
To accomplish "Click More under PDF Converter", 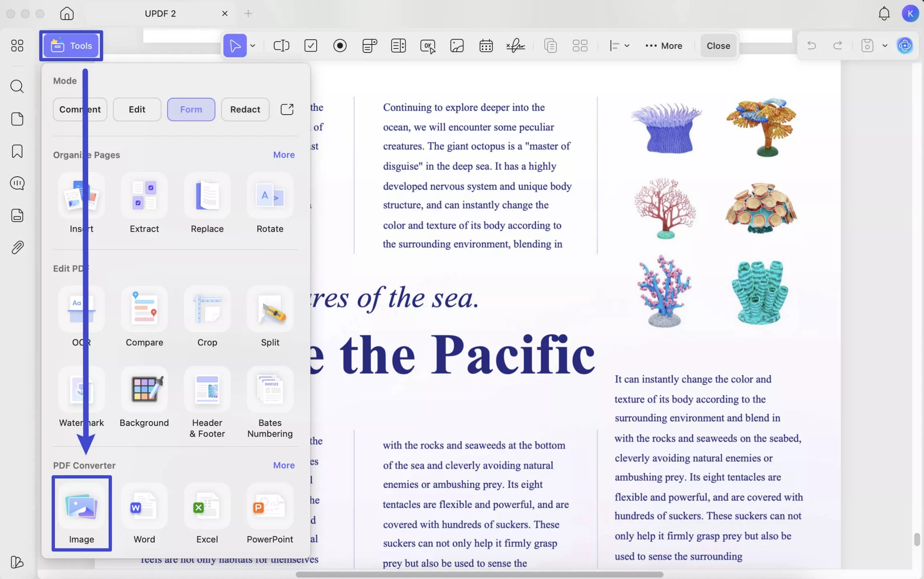I will pyautogui.click(x=284, y=465).
